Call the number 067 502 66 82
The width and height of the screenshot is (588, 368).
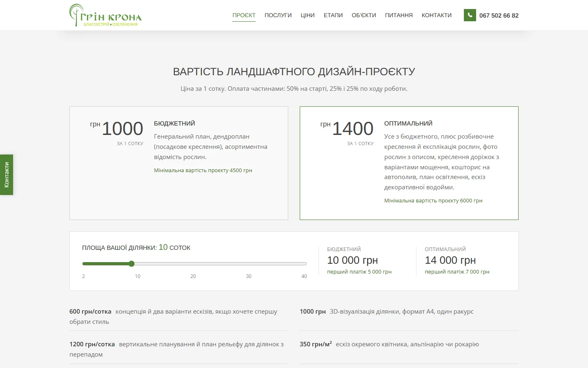coord(499,16)
